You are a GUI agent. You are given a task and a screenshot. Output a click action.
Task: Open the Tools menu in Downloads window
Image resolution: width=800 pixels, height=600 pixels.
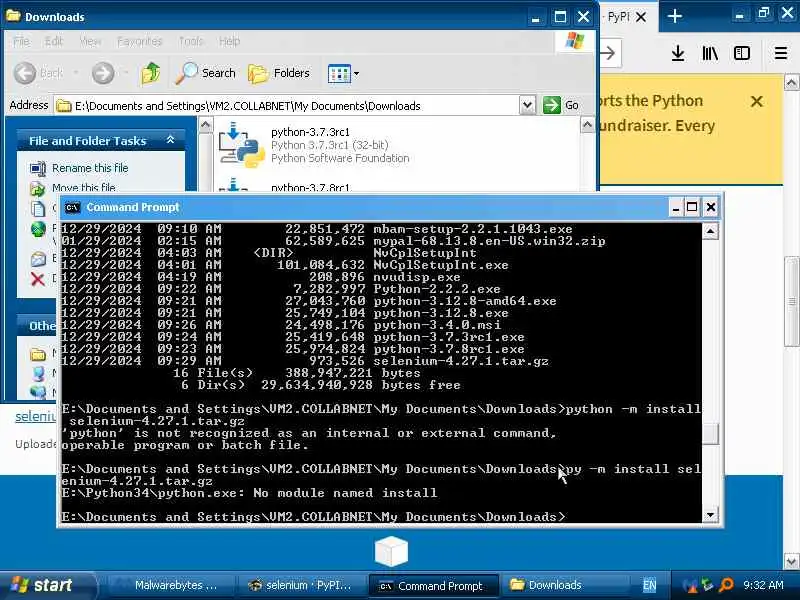click(x=191, y=41)
